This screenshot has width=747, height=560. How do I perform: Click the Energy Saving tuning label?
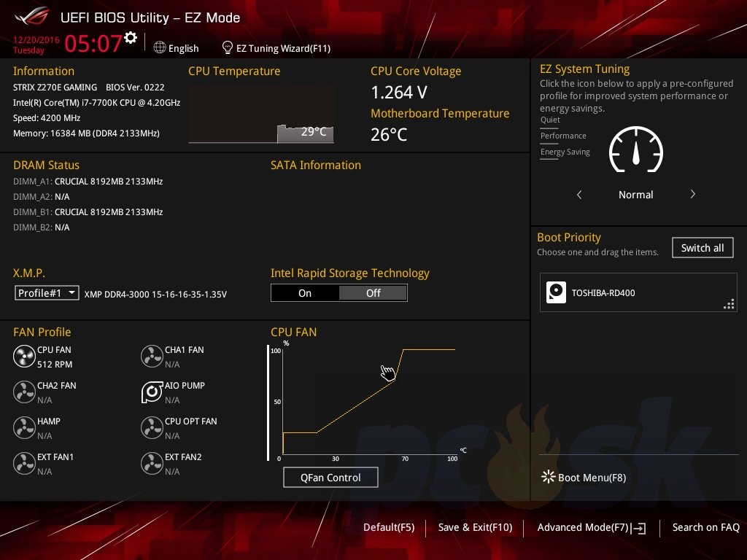click(x=565, y=152)
